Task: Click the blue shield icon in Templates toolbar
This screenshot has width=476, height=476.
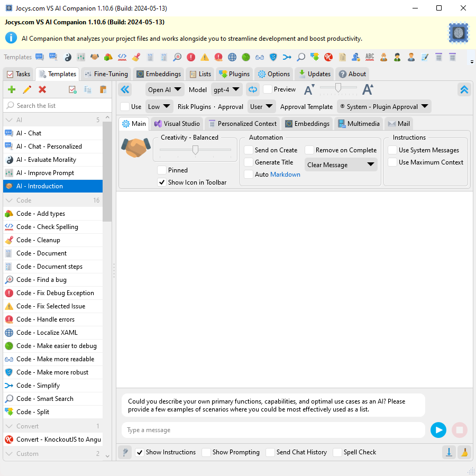Action: click(x=273, y=57)
